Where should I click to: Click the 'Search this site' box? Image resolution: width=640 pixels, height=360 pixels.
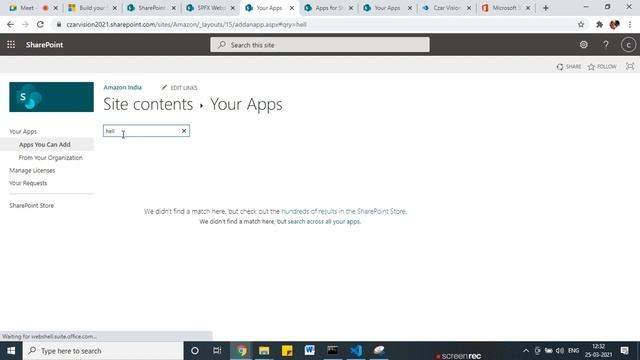[x=320, y=44]
